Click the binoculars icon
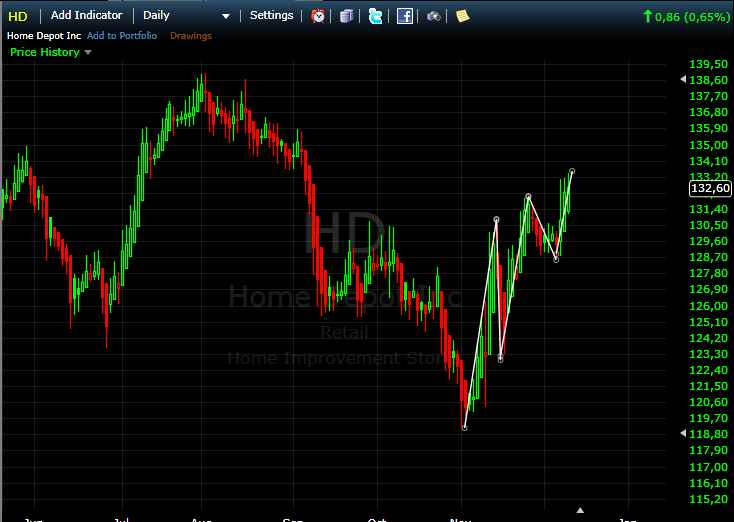734x522 pixels. pos(433,16)
